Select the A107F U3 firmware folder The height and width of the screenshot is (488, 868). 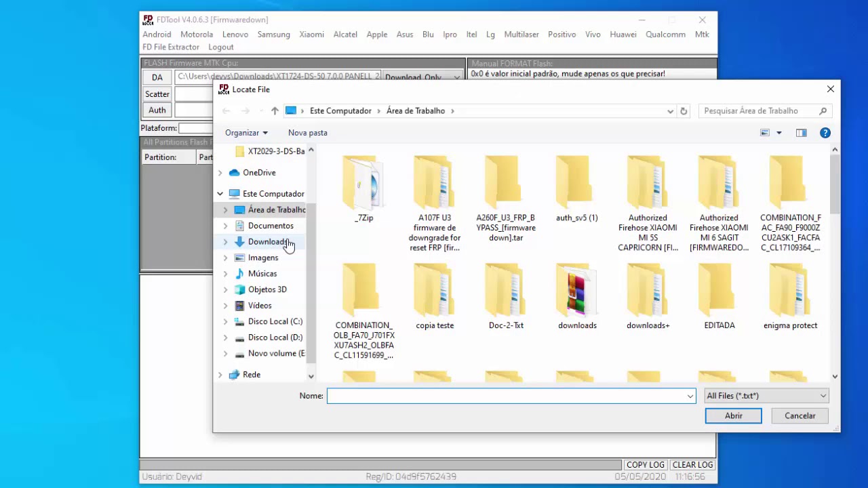pyautogui.click(x=434, y=203)
